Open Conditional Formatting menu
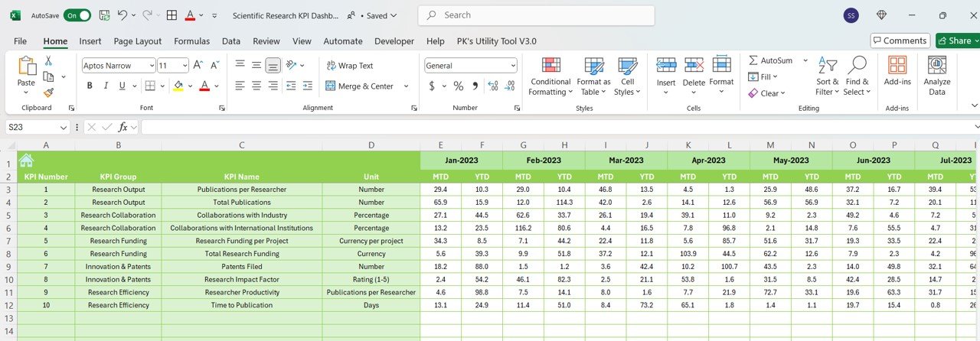This screenshot has width=980, height=341. (x=550, y=76)
